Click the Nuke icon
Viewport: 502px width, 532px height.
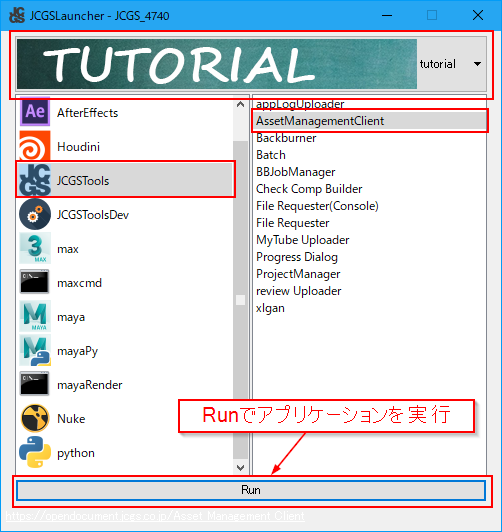click(x=35, y=418)
